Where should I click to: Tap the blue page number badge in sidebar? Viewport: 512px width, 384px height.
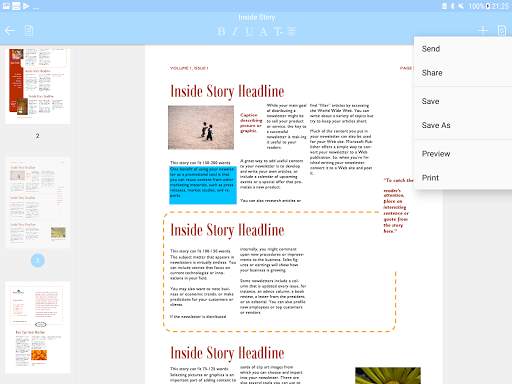click(38, 260)
